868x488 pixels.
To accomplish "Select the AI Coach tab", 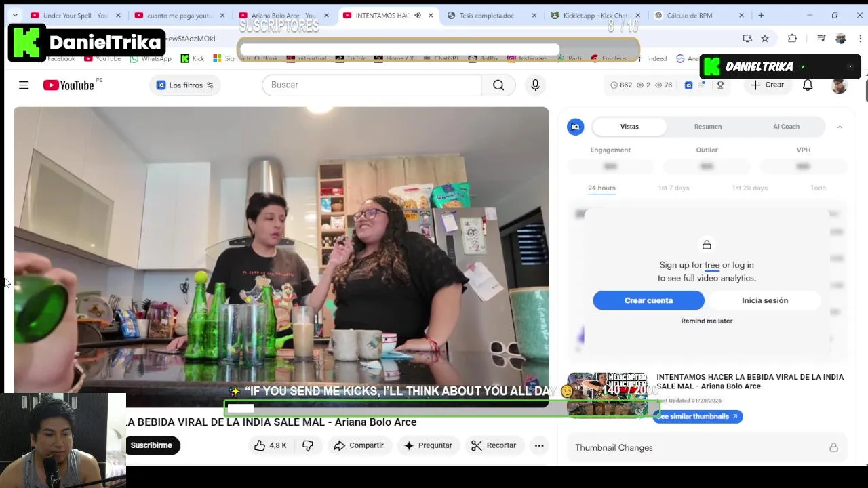I will pyautogui.click(x=786, y=127).
